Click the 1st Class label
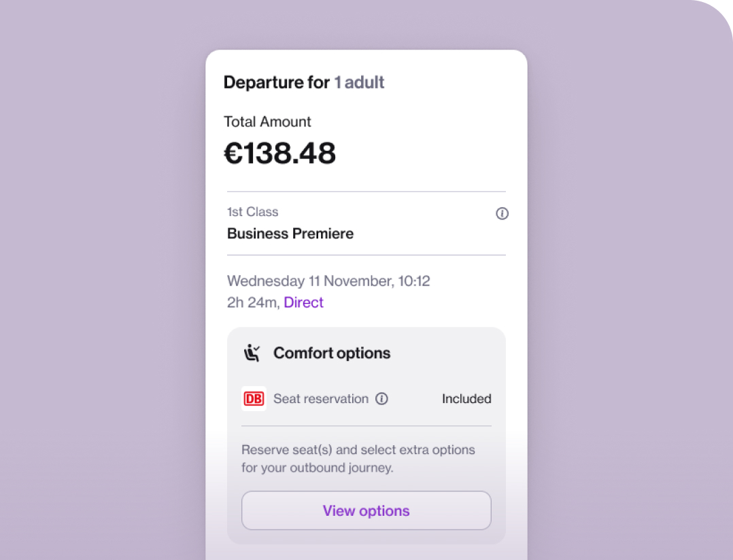 click(x=252, y=212)
